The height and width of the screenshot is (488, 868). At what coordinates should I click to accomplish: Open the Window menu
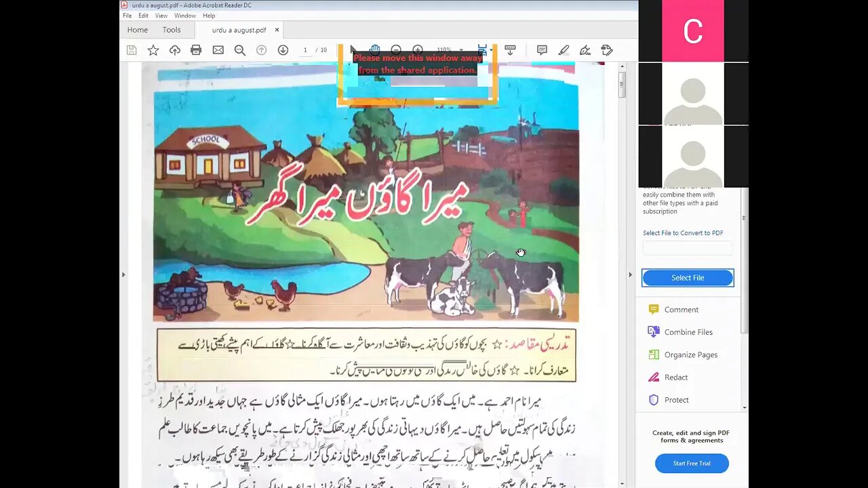pyautogui.click(x=185, y=16)
